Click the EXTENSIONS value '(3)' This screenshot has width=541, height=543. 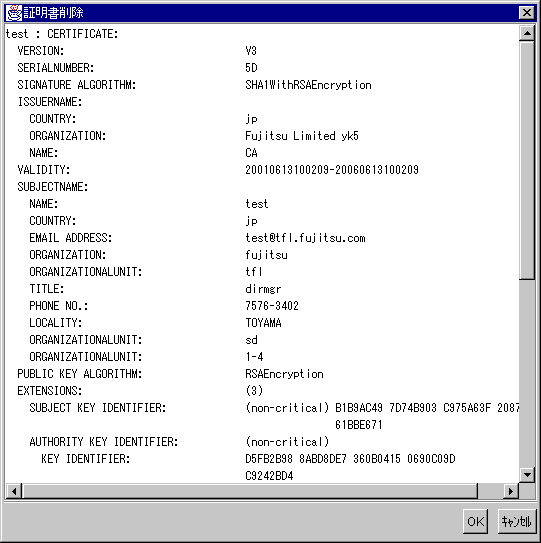(x=254, y=391)
